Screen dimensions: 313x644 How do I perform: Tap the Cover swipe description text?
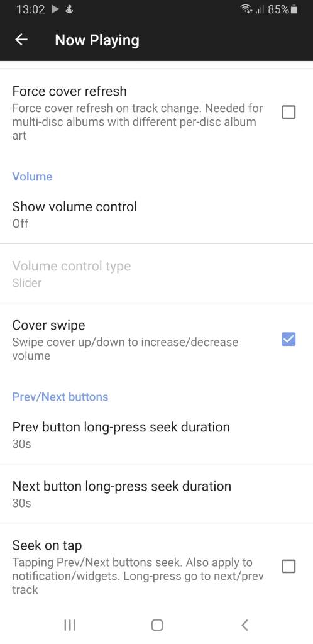coord(125,348)
